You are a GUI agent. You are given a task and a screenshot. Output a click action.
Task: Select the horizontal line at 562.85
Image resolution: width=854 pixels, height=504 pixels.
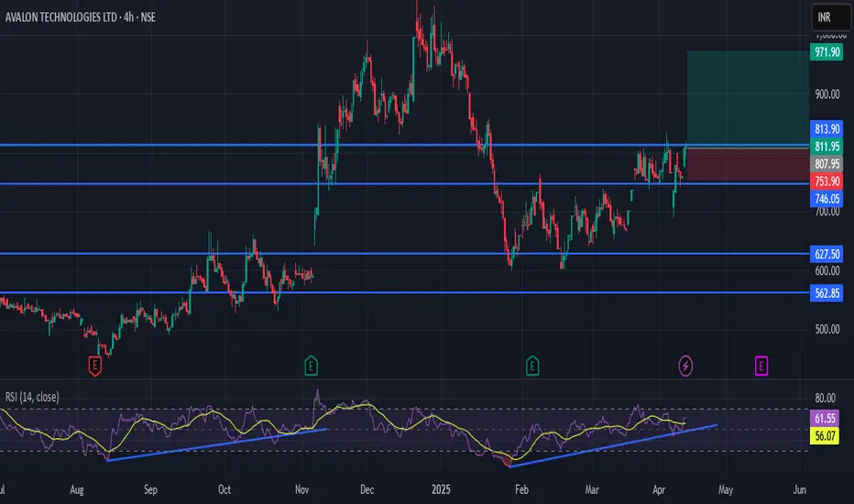coord(404,292)
